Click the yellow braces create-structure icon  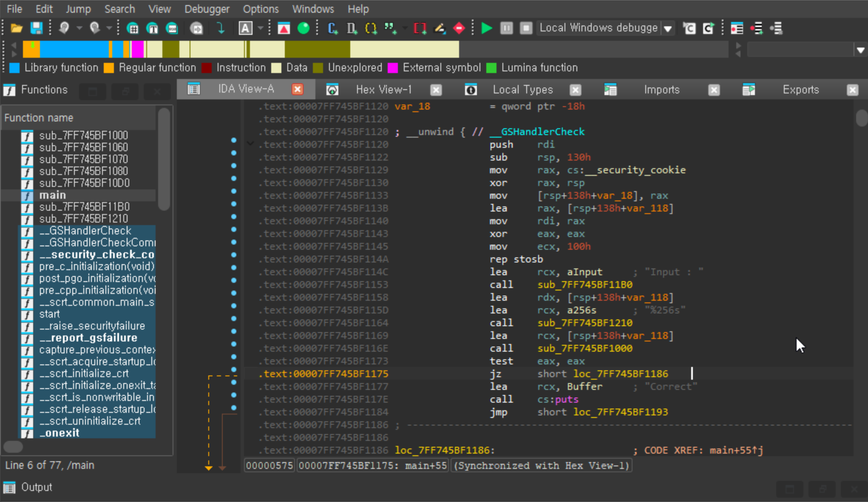pyautogui.click(x=371, y=28)
